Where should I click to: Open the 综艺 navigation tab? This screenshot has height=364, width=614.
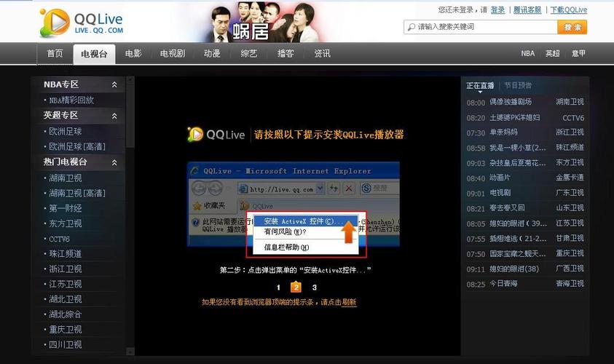(249, 54)
